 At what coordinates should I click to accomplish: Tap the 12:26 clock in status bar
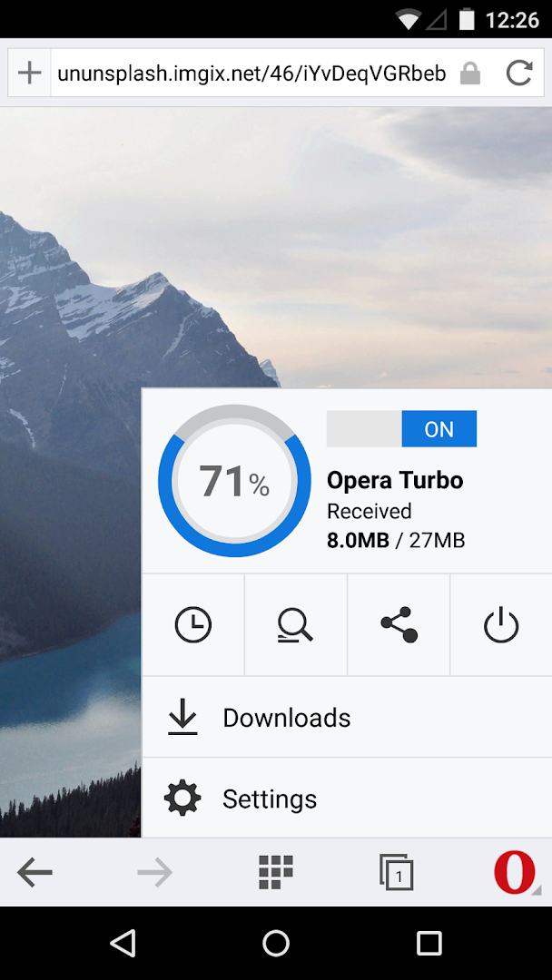point(512,20)
